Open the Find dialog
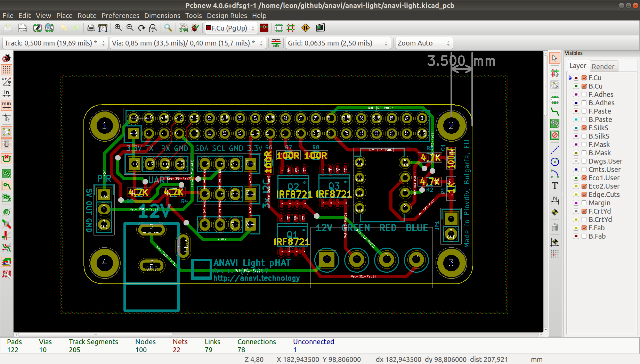The width and height of the screenshot is (640, 364). (x=168, y=28)
